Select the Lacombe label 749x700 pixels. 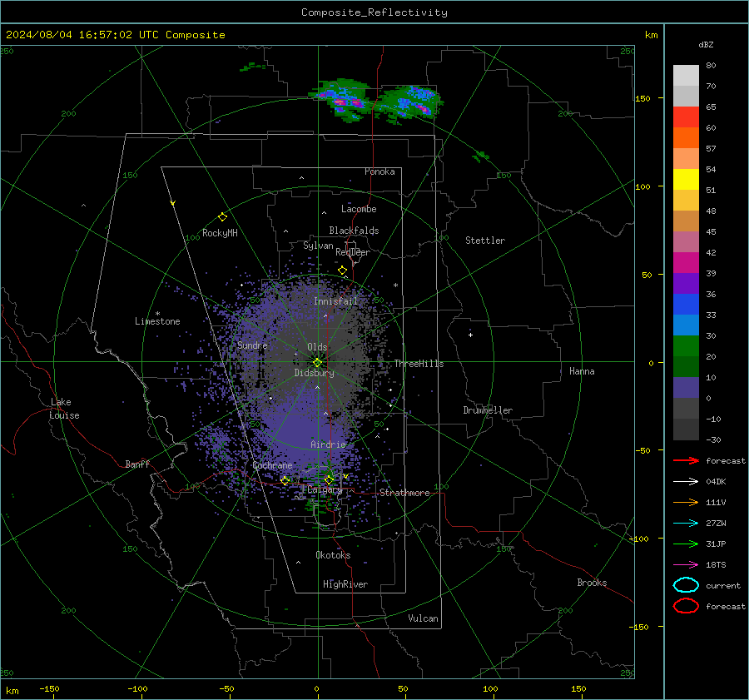click(x=359, y=209)
